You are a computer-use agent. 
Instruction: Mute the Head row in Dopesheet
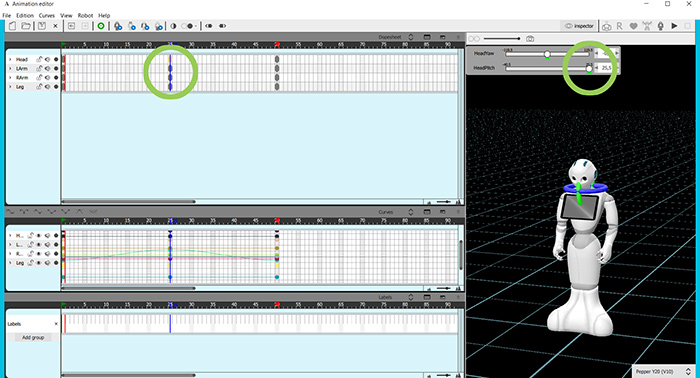click(x=47, y=59)
